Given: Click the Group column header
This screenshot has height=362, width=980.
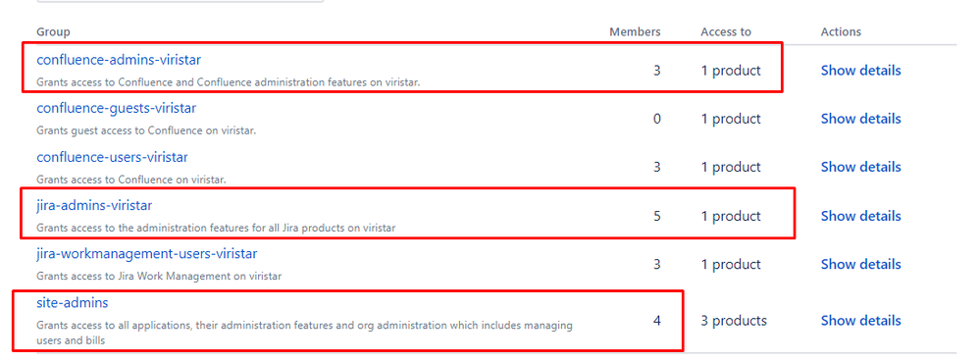Looking at the screenshot, I should [x=53, y=32].
